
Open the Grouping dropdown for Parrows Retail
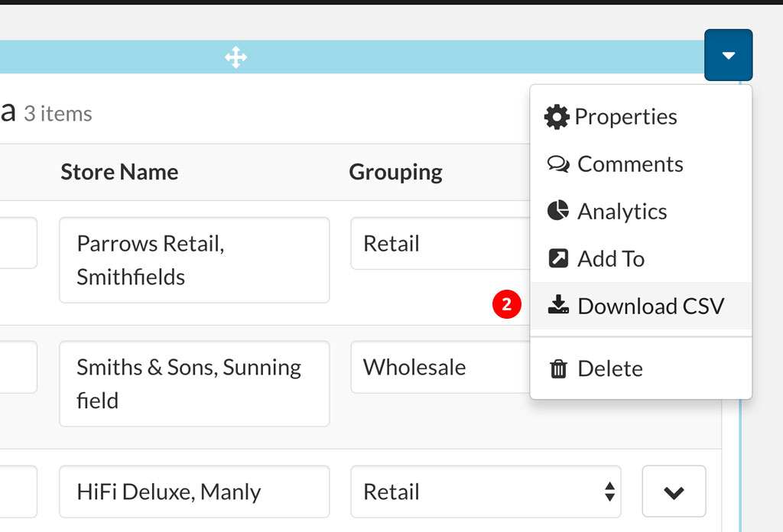(440, 244)
